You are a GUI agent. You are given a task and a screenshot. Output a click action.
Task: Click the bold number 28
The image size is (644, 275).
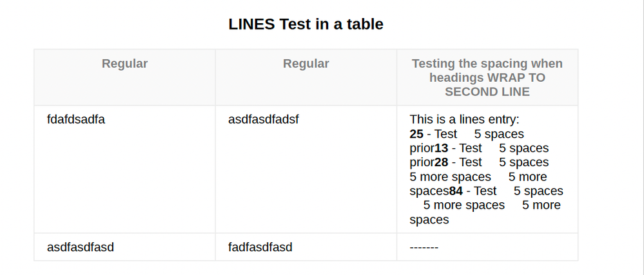(x=442, y=162)
